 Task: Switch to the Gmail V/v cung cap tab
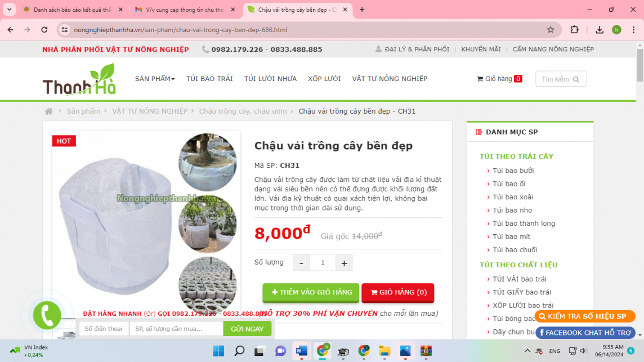(185, 10)
